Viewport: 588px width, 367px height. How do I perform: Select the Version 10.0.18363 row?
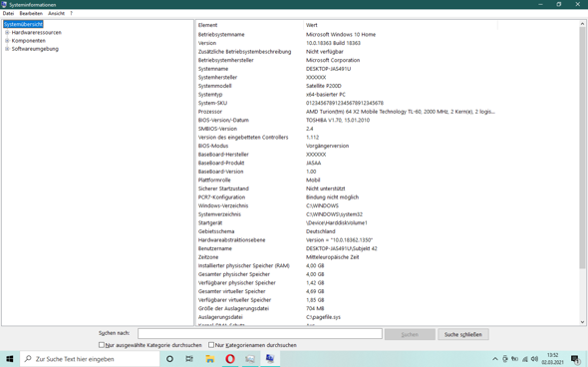click(x=347, y=43)
